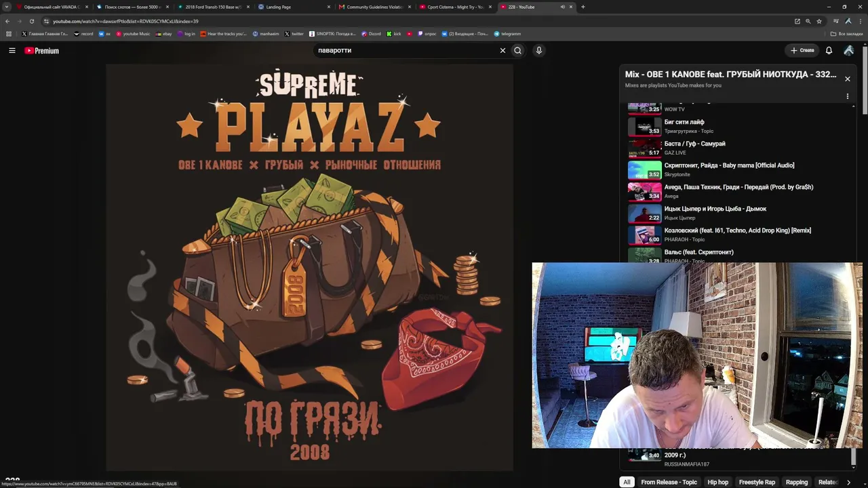Open the YouTube guide hamburger menu
This screenshot has height=488, width=868.
[12, 50]
